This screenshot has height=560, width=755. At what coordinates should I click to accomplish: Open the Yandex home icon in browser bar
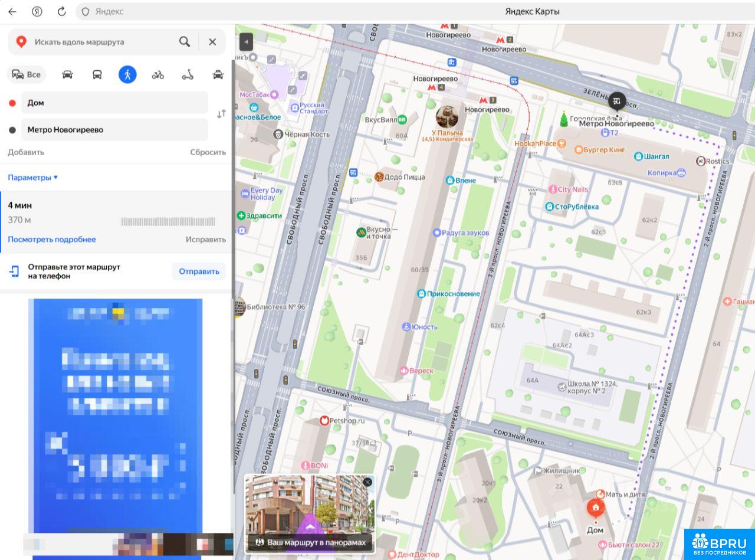click(x=37, y=11)
